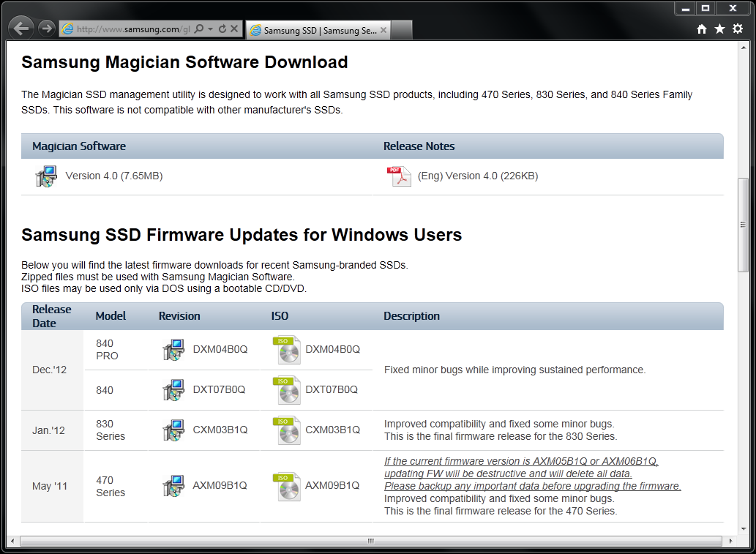Viewport: 756px width, 554px height.
Task: Click the vertical scrollbar up arrow
Action: tap(743, 48)
